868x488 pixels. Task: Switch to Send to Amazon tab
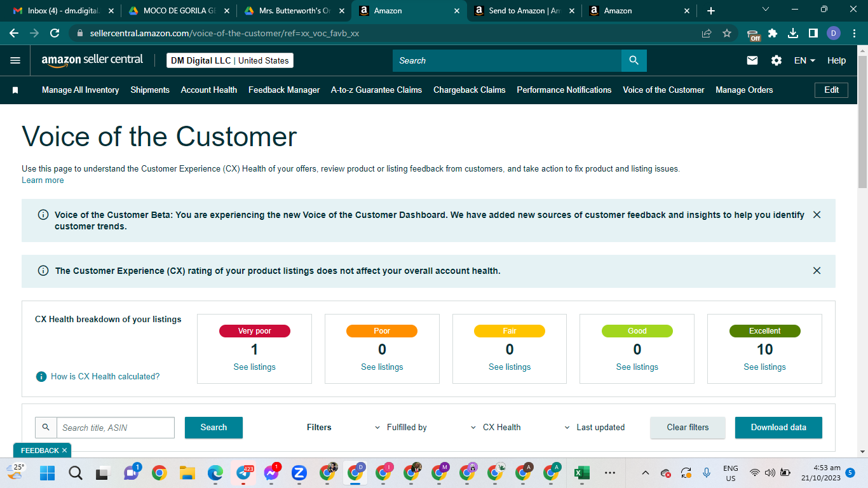pos(525,11)
